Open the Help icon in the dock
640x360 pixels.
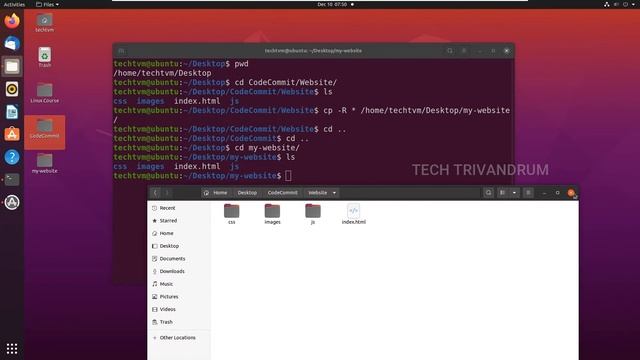pos(12,157)
